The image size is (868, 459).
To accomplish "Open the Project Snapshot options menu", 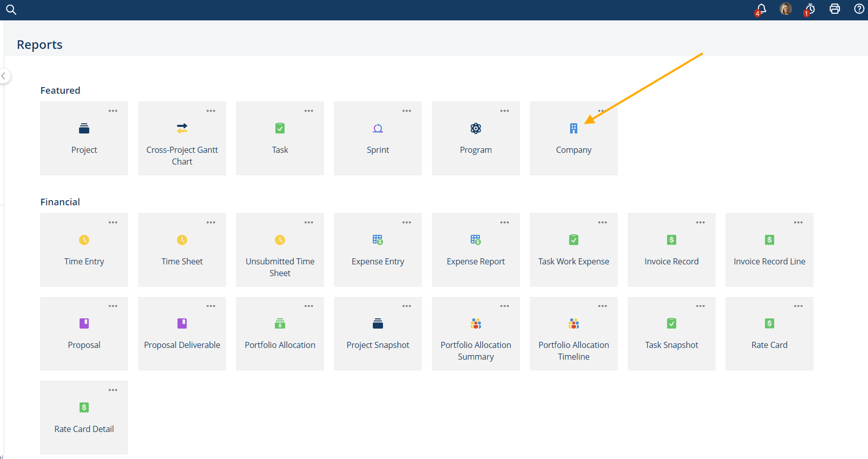I will point(407,306).
